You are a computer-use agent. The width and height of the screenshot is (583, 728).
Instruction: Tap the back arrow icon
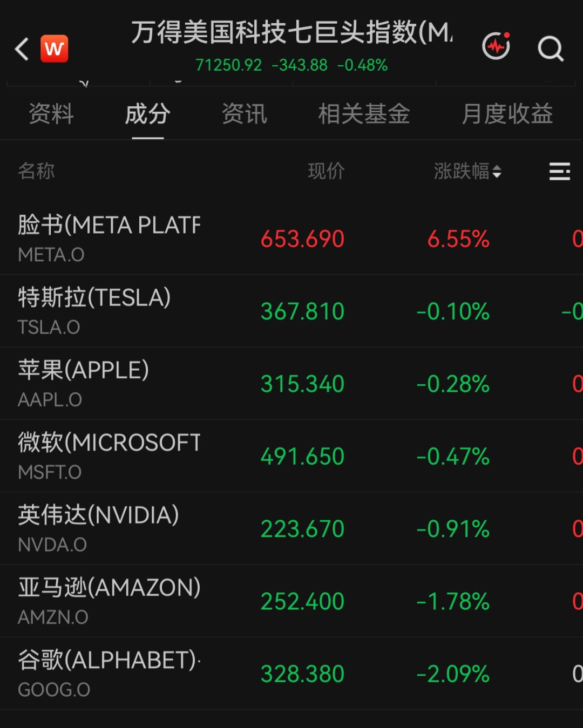pyautogui.click(x=22, y=49)
